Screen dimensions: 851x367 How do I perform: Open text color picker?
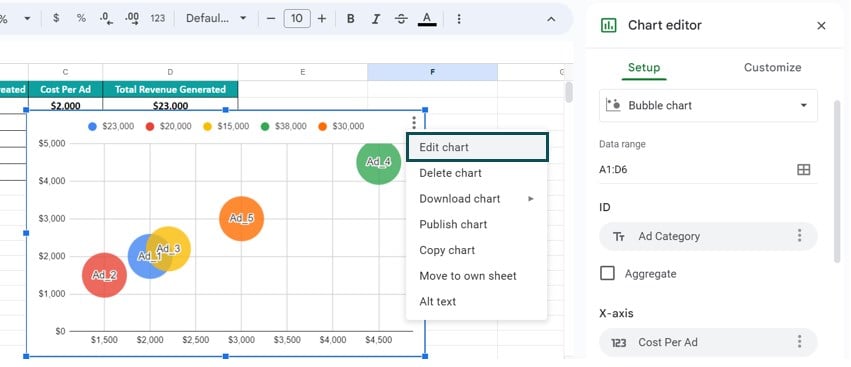(x=427, y=18)
